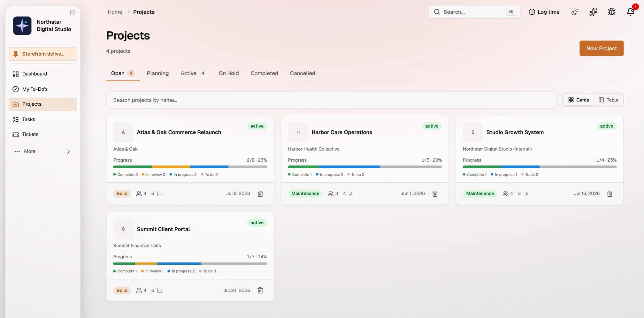Screen dimensions: 644x318
Task: Collapse the sidebar panel icon
Action: pos(73,13)
